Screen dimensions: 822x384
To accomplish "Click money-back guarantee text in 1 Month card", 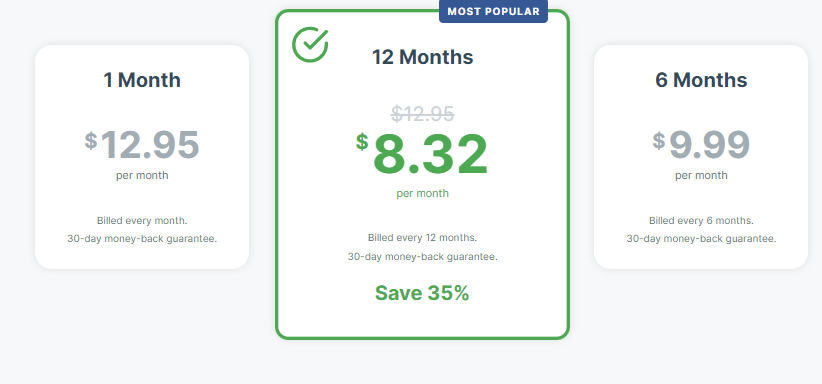I will click(x=142, y=239).
